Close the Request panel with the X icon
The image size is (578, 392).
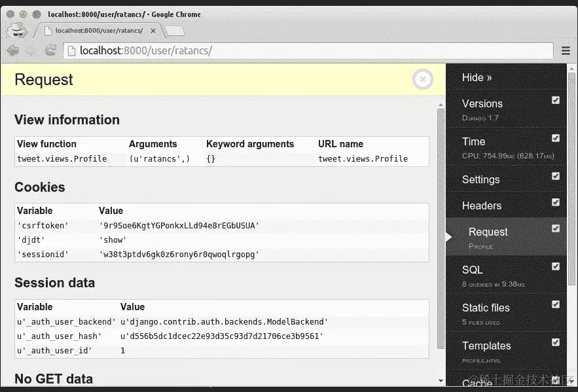(x=423, y=79)
